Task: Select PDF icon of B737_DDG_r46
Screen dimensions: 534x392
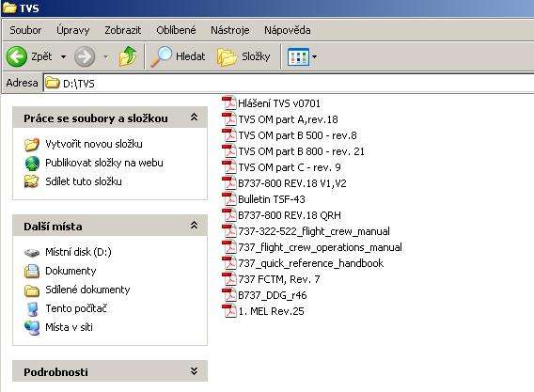Action: pos(229,295)
